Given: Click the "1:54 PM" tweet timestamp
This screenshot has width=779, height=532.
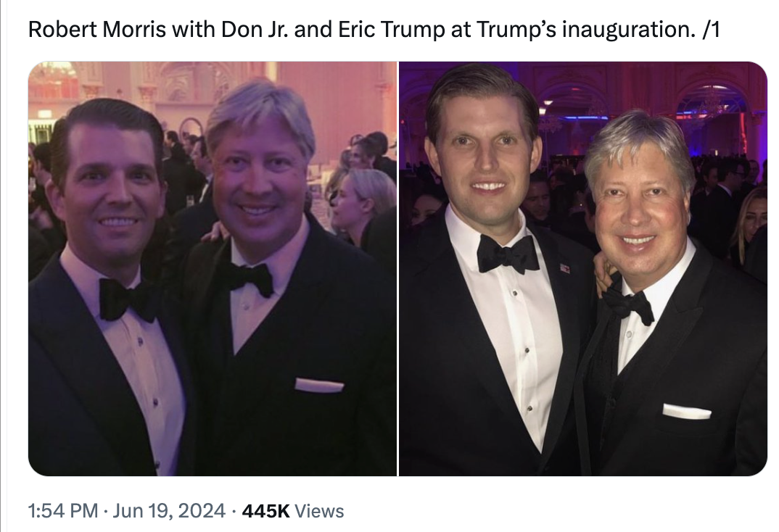Looking at the screenshot, I should coord(62,511).
